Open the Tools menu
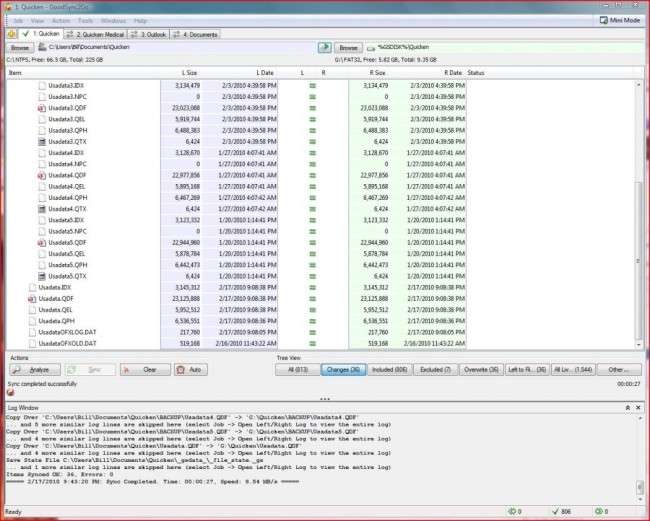650x521 pixels. coord(85,20)
